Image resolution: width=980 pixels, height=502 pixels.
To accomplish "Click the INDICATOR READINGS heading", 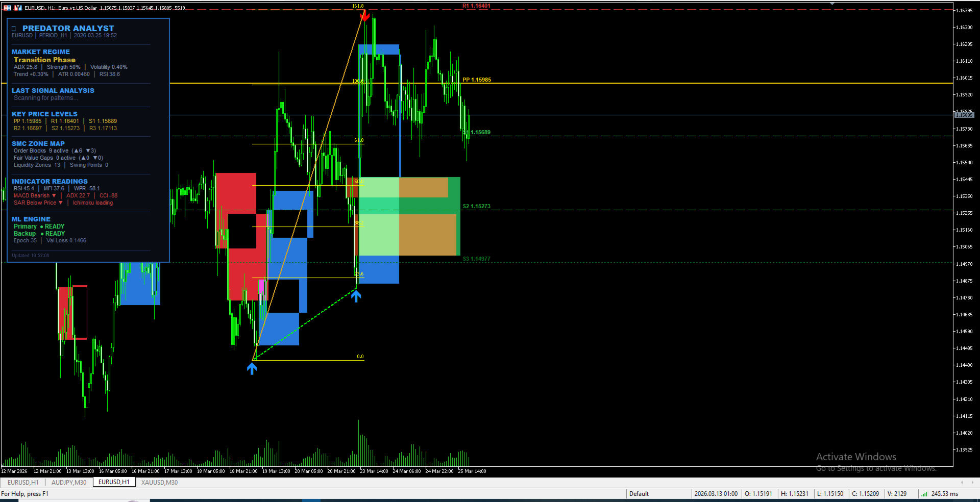I will click(50, 182).
